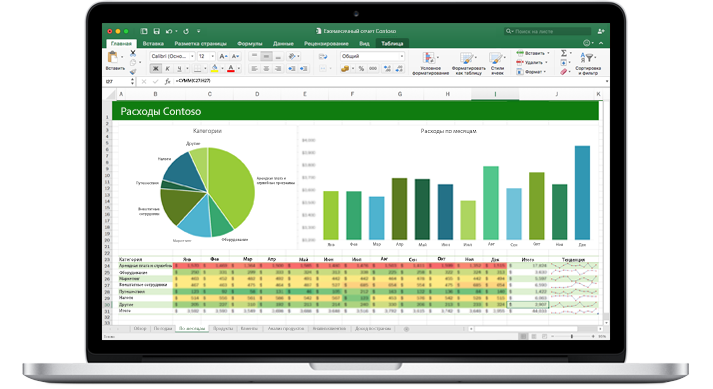Click the Поиск на листе search field
The height and width of the screenshot is (389, 713).
(x=547, y=31)
